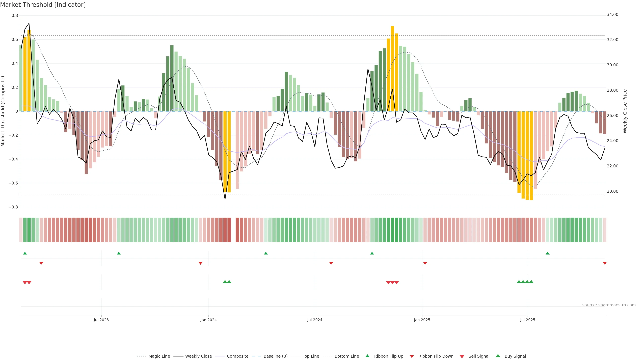This screenshot has height=362, width=644.
Task: Click the ribbon flip up marker near Jul 2025
Action: pyautogui.click(x=548, y=253)
